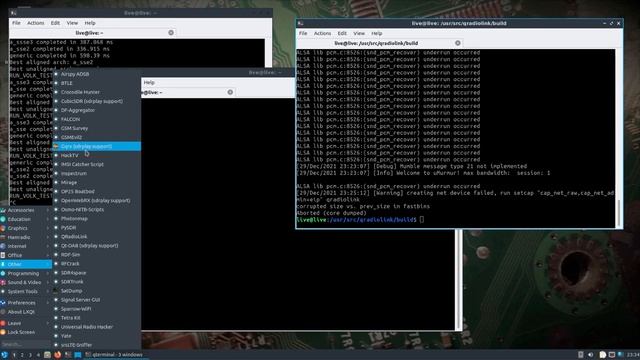640x360 pixels.
Task: Open View menu in qradiolink build terminal
Action: click(x=359, y=33)
